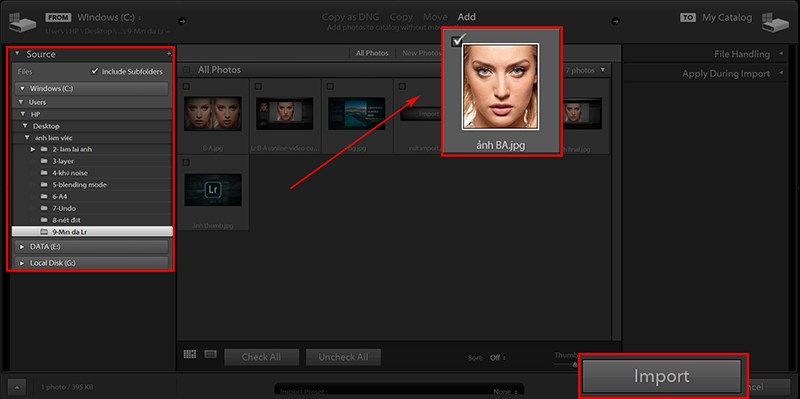This screenshot has width=800, height=399.
Task: Check the ảnh thumb.jpg thumbnail checkbox
Action: point(186,163)
